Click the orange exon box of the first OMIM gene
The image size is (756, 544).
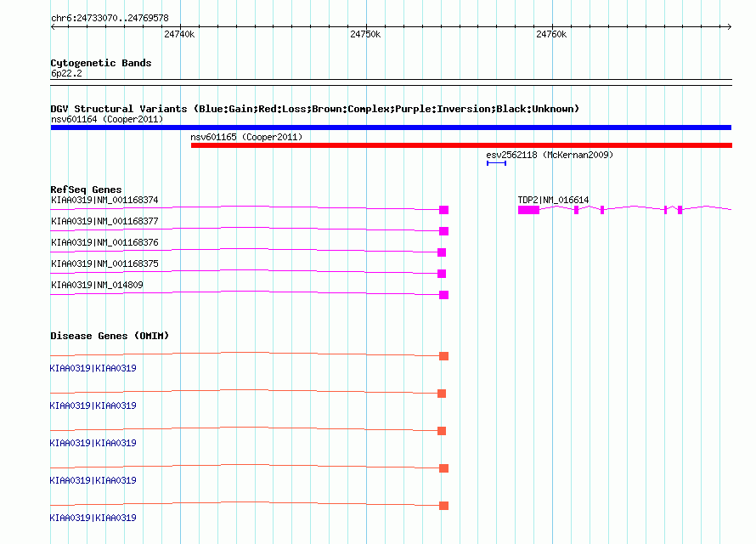[x=443, y=356]
